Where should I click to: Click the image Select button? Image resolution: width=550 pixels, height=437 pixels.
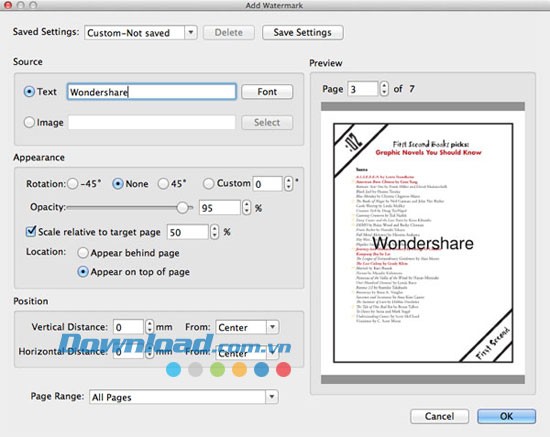click(x=267, y=122)
